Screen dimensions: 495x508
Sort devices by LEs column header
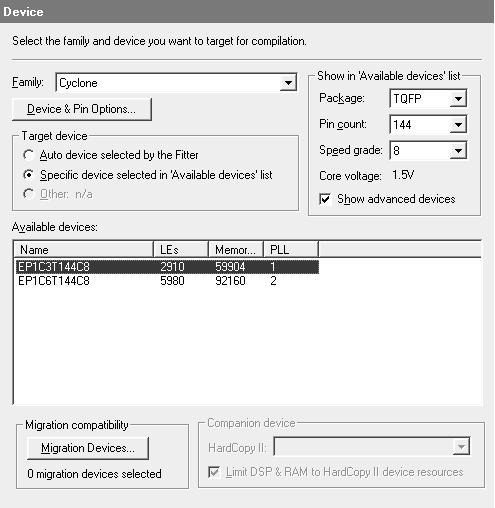[x=181, y=250]
